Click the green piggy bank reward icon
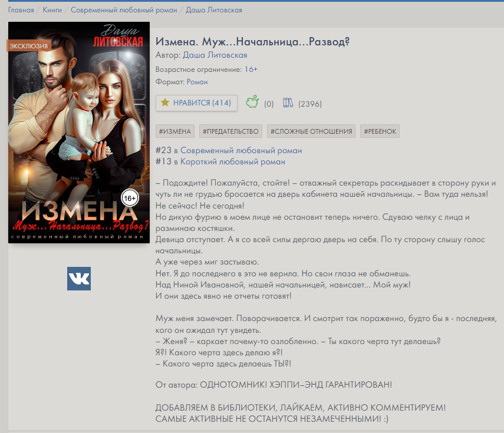The image size is (504, 433). click(252, 102)
